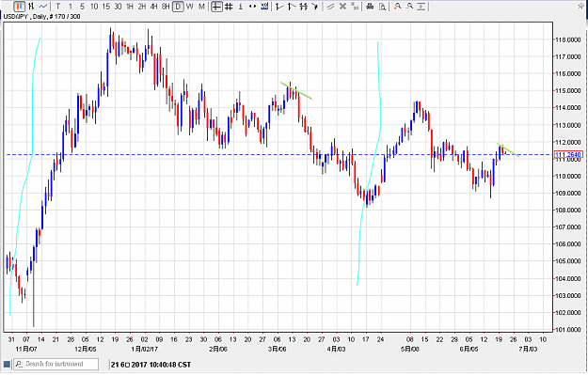Zoom in on the chart
Screen dimensions: 588x375
[x=398, y=7]
